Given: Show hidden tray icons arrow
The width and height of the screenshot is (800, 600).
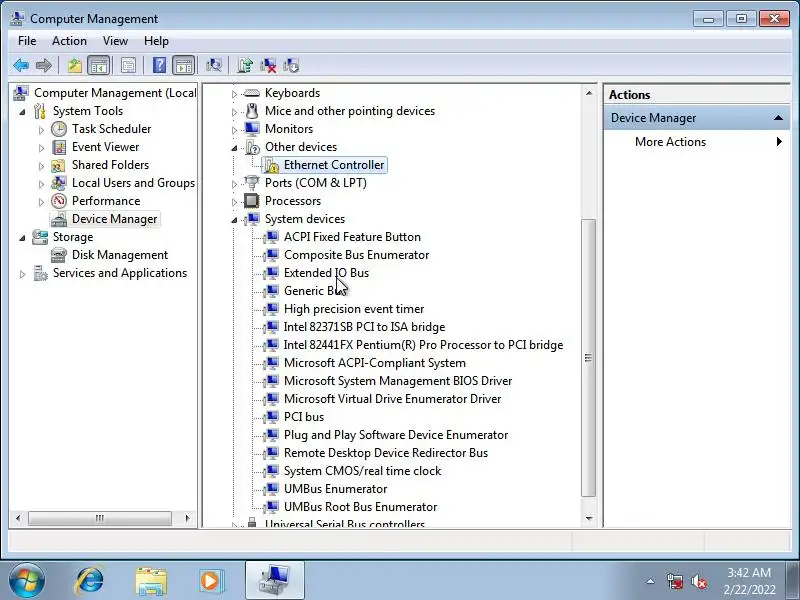Looking at the screenshot, I should (651, 581).
